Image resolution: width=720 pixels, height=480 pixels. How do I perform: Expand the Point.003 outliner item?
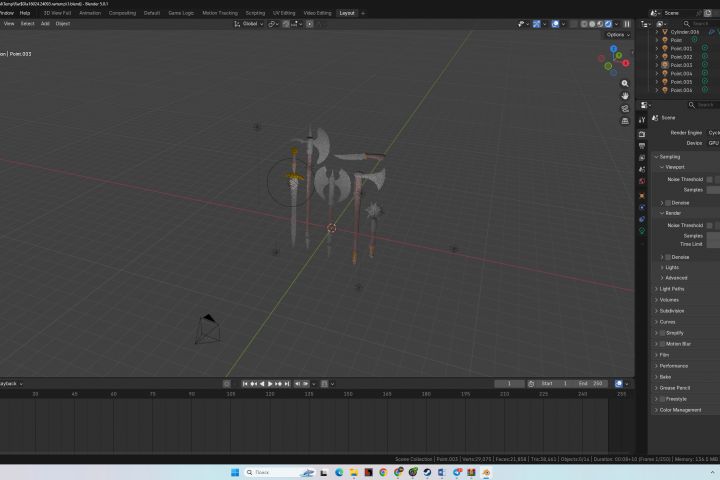pos(657,65)
